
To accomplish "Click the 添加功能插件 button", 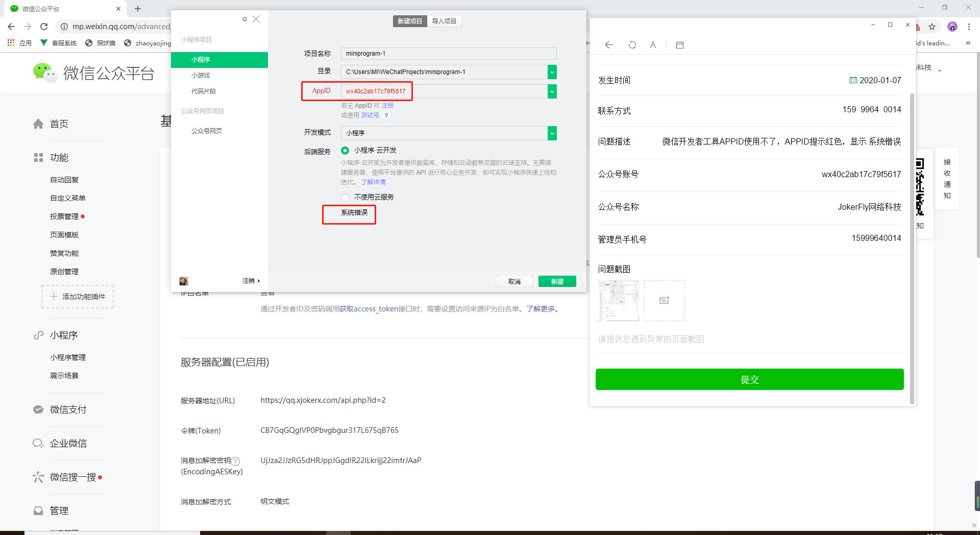I will tap(78, 297).
